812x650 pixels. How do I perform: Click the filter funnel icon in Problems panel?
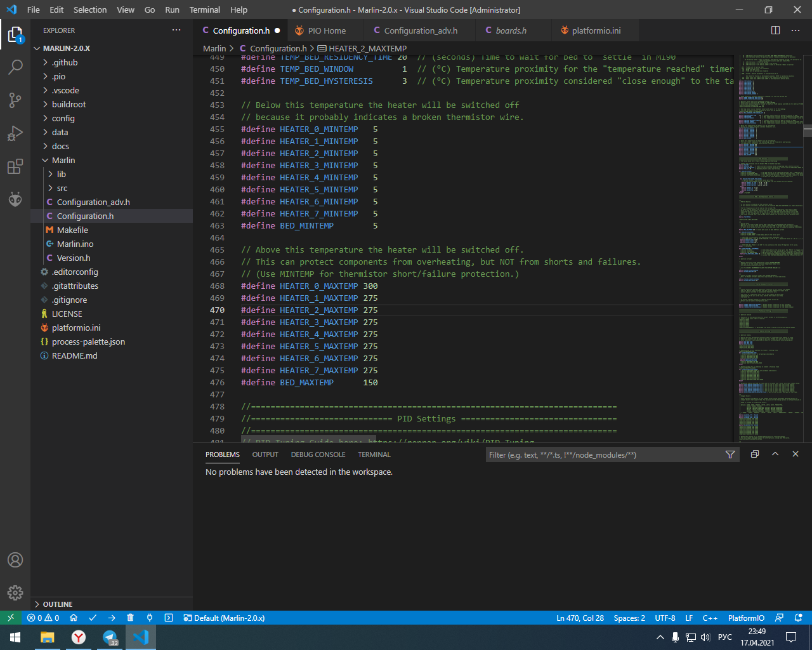pos(730,454)
